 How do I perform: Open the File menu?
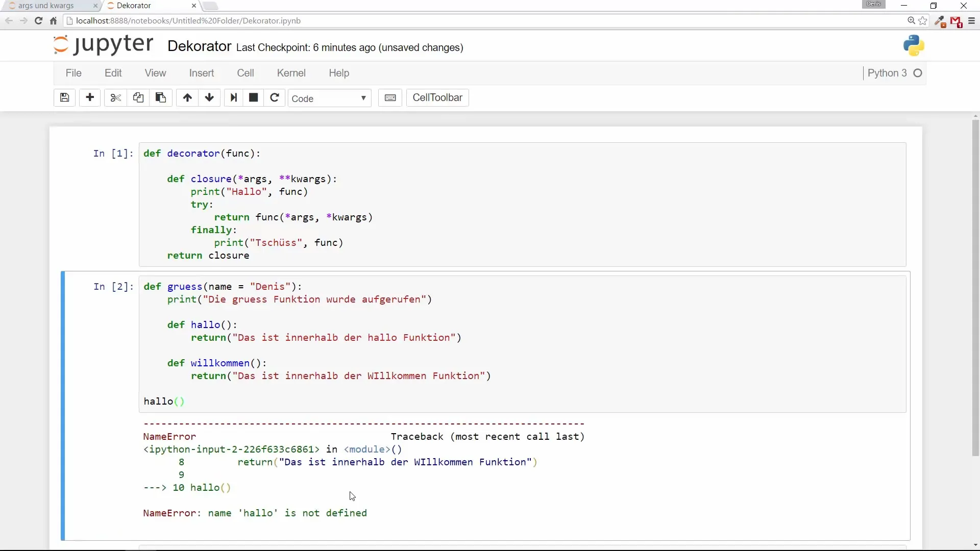tap(73, 73)
